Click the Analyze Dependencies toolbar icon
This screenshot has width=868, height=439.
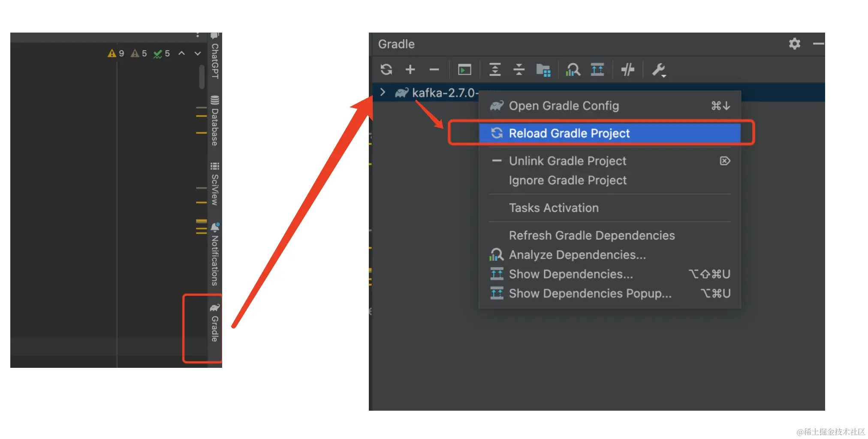click(573, 69)
